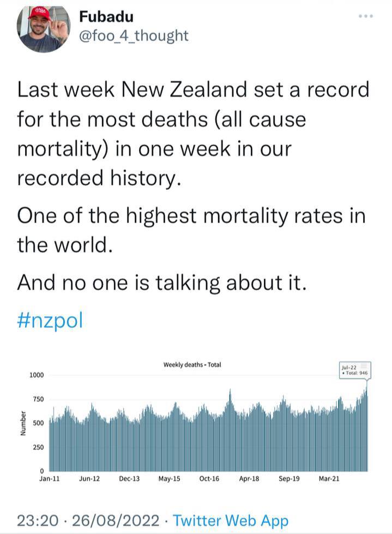Click the Jul-22 Total: 946 tooltip

pos(355,370)
